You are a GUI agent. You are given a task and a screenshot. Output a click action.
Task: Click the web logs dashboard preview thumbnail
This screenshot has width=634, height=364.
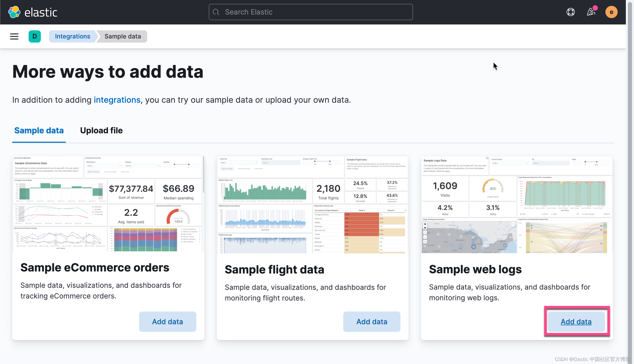click(517, 204)
